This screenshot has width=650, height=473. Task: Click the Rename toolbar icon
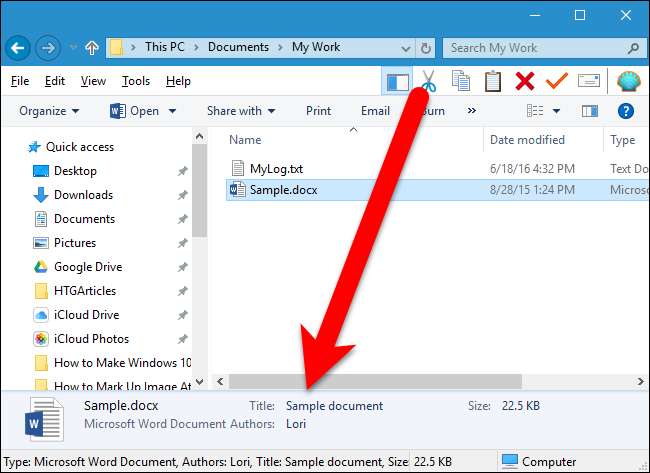click(589, 80)
